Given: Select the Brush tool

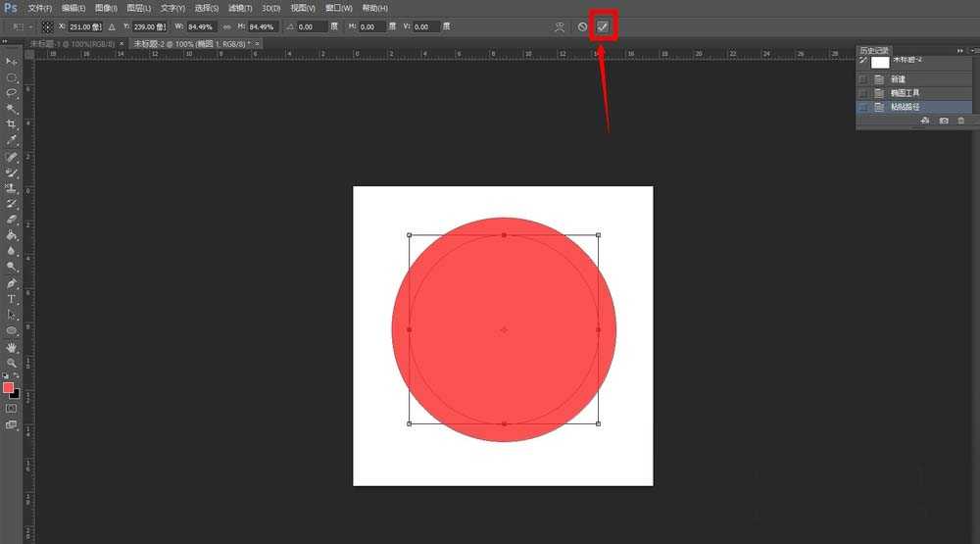Looking at the screenshot, I should click(x=11, y=173).
